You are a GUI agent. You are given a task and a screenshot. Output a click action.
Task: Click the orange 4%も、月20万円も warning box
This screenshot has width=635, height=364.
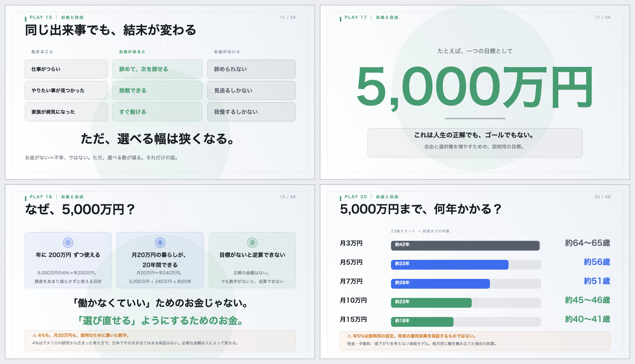160,340
